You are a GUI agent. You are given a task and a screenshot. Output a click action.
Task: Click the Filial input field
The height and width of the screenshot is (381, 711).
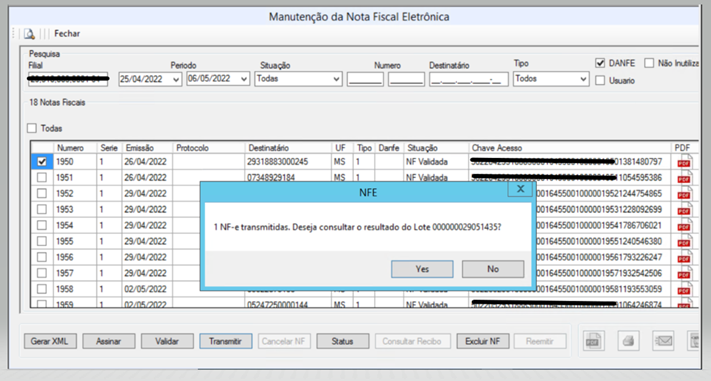tap(68, 79)
